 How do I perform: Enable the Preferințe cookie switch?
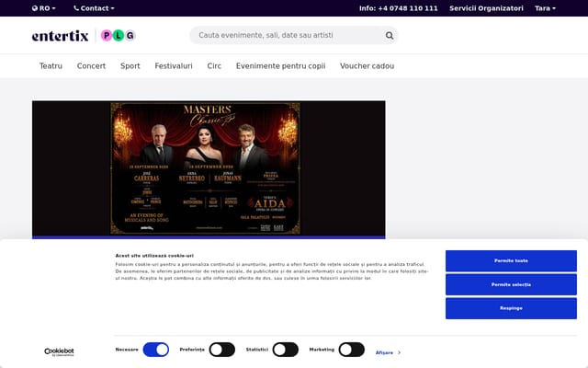click(222, 350)
